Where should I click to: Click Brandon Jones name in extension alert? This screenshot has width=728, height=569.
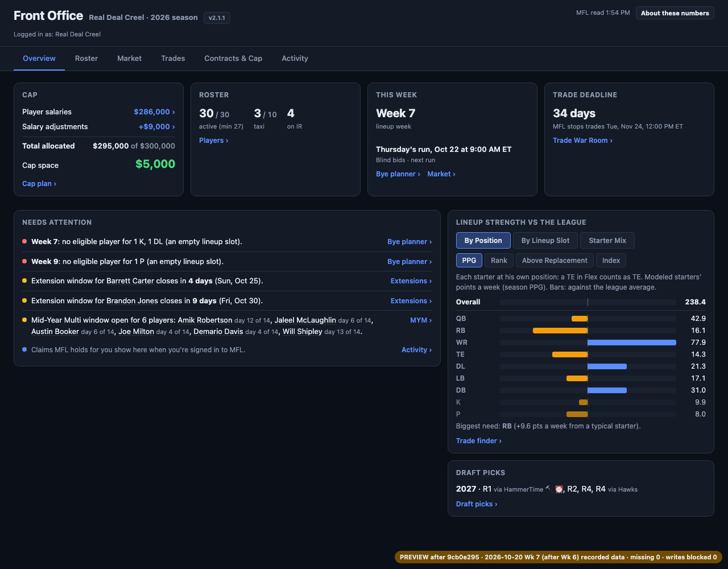[132, 301]
